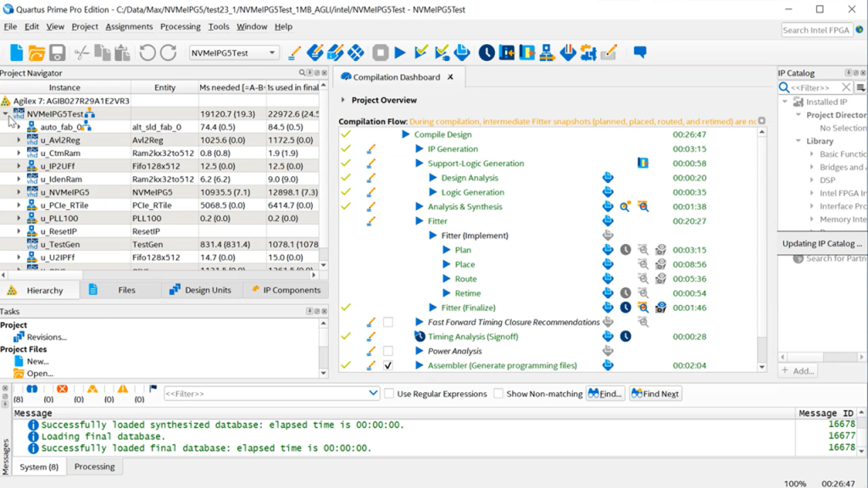This screenshot has width=868, height=488.
Task: Click the Project Navigator horizontal scrollbar
Action: pos(160,274)
